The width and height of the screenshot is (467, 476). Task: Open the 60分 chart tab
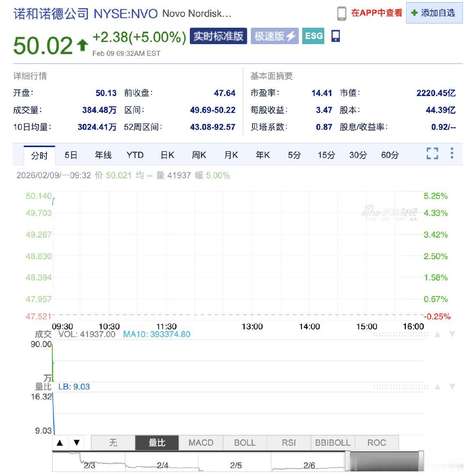tap(390, 155)
